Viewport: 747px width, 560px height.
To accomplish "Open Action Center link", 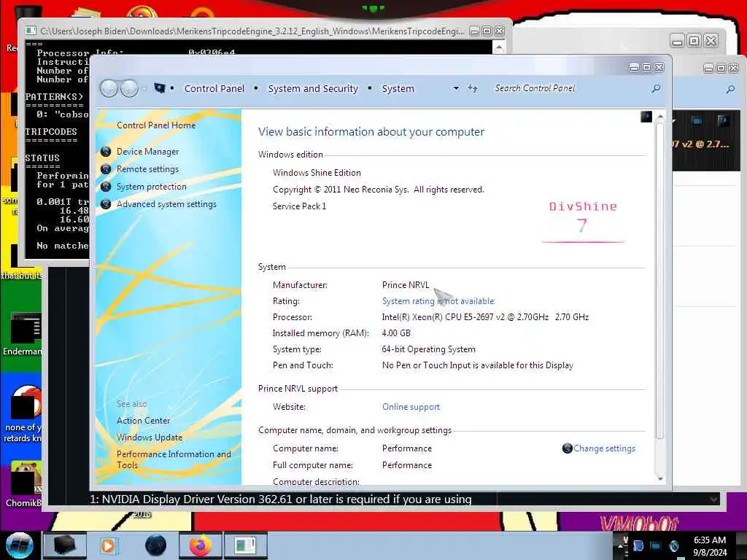I will tap(143, 421).
